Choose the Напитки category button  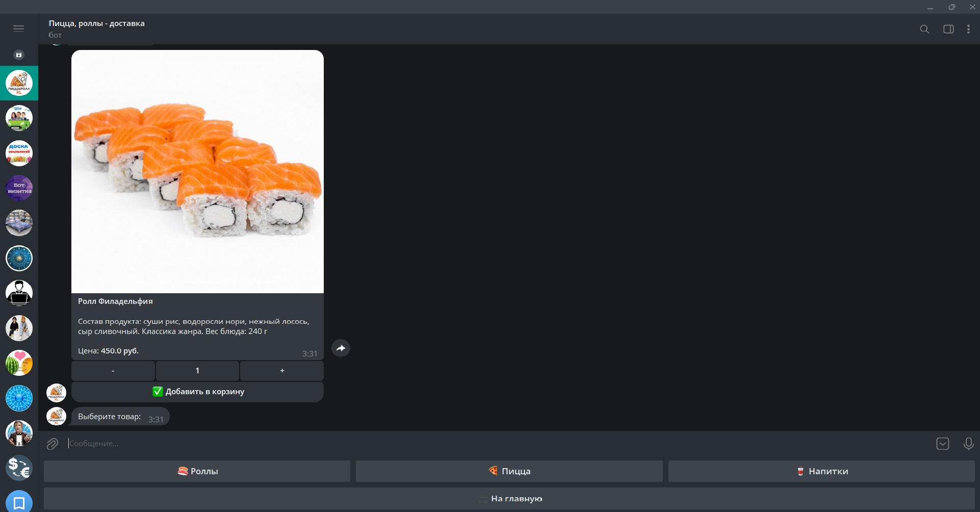click(821, 471)
